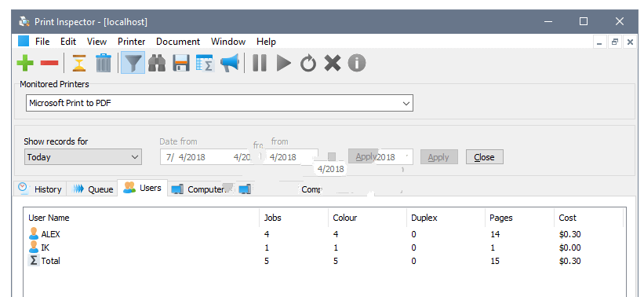Click the Print Inspector title bar icon

[24, 21]
